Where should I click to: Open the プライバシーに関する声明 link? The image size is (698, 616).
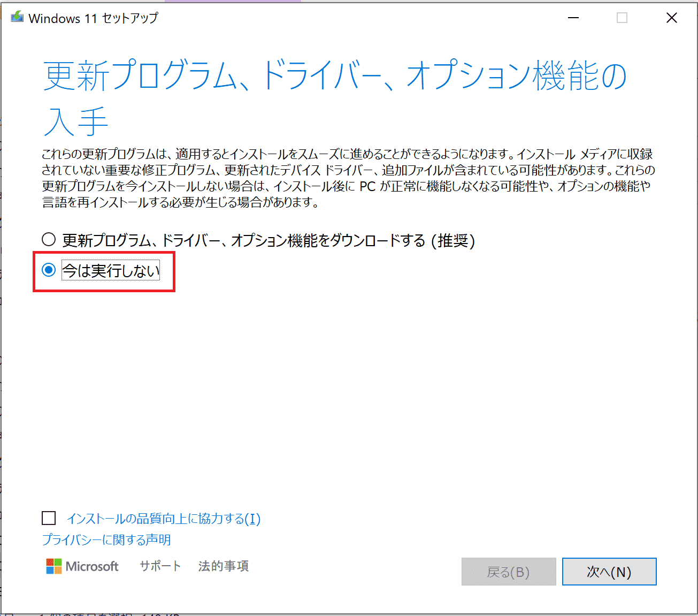coord(106,539)
